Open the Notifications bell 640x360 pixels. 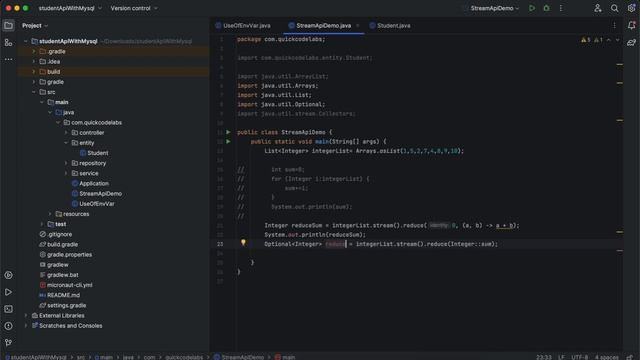pyautogui.click(x=631, y=25)
